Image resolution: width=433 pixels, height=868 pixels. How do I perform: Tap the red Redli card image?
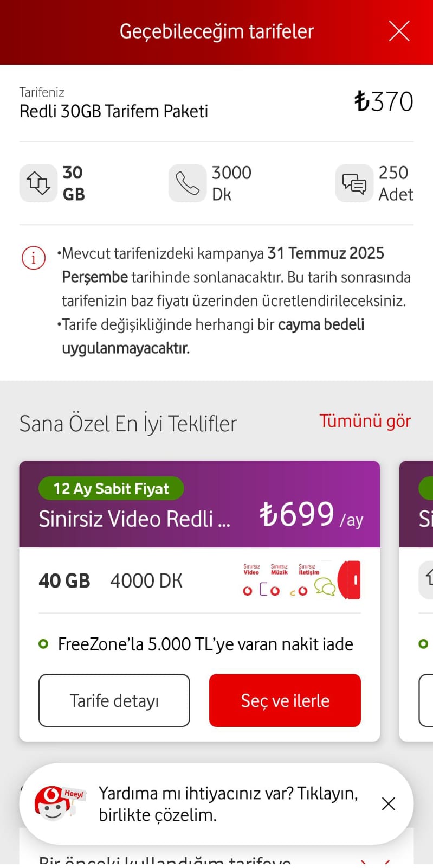click(350, 580)
